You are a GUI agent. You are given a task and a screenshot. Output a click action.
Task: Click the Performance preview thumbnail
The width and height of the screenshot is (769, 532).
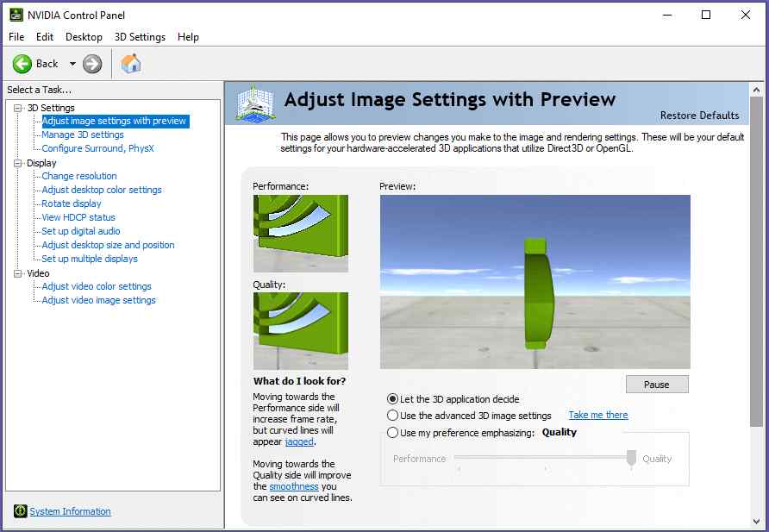pos(301,233)
